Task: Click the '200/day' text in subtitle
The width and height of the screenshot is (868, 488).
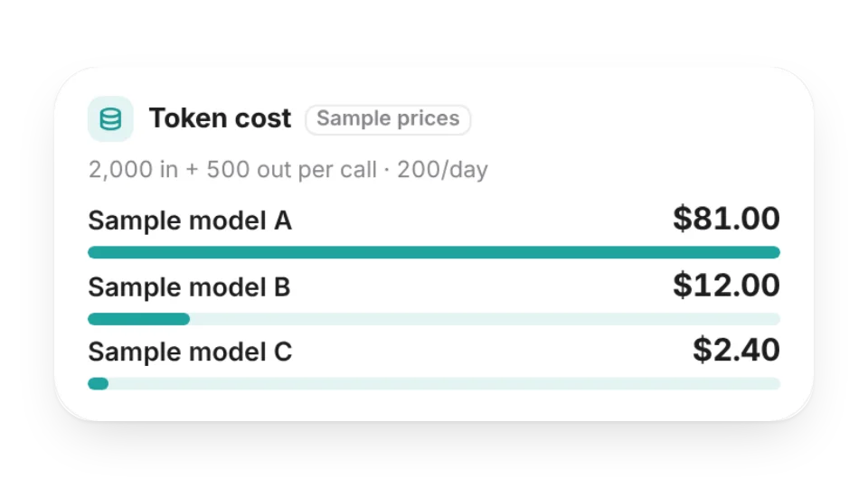Action: pyautogui.click(x=442, y=169)
